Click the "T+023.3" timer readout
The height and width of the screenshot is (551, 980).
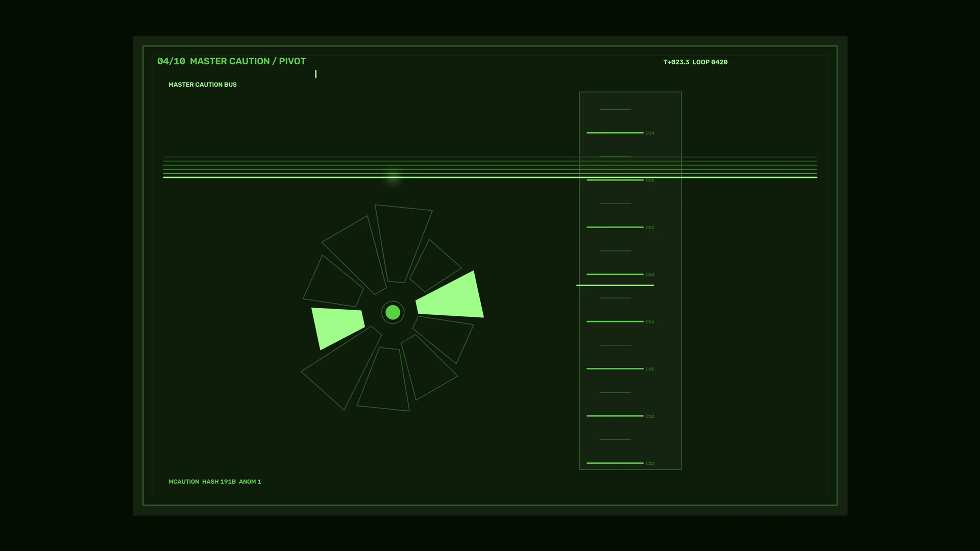(676, 62)
